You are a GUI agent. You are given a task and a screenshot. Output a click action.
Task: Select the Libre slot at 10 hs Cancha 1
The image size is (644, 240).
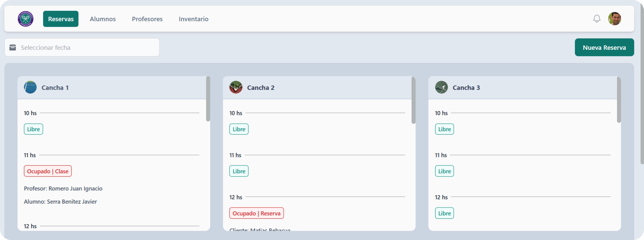(34, 129)
